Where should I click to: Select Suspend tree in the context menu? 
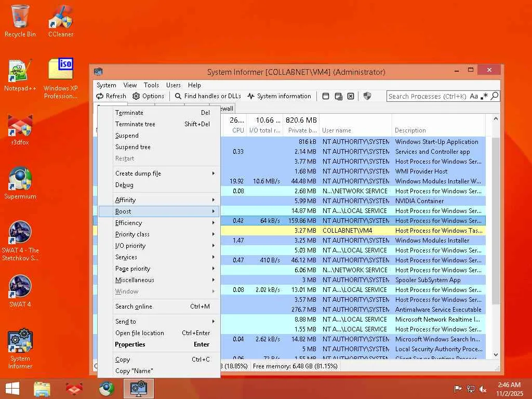(x=159, y=147)
